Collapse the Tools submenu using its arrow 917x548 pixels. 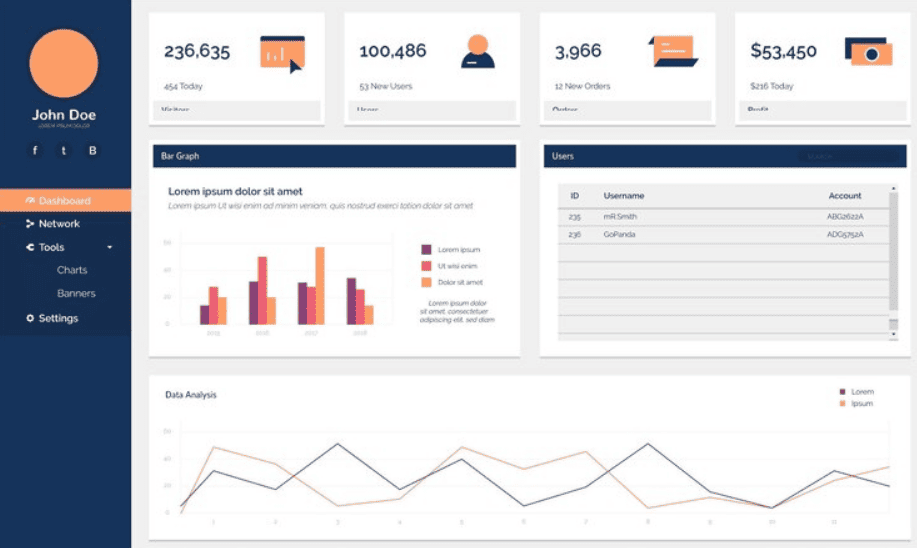click(x=110, y=247)
